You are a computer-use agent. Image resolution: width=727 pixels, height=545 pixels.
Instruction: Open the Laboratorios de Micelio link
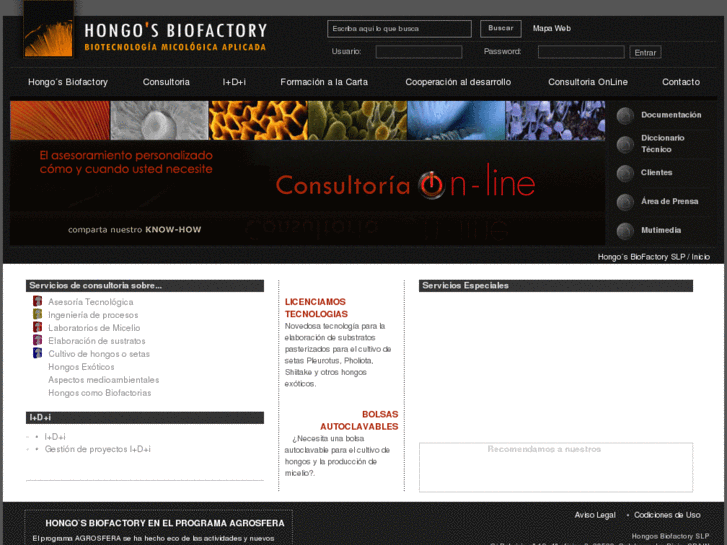[x=94, y=328]
